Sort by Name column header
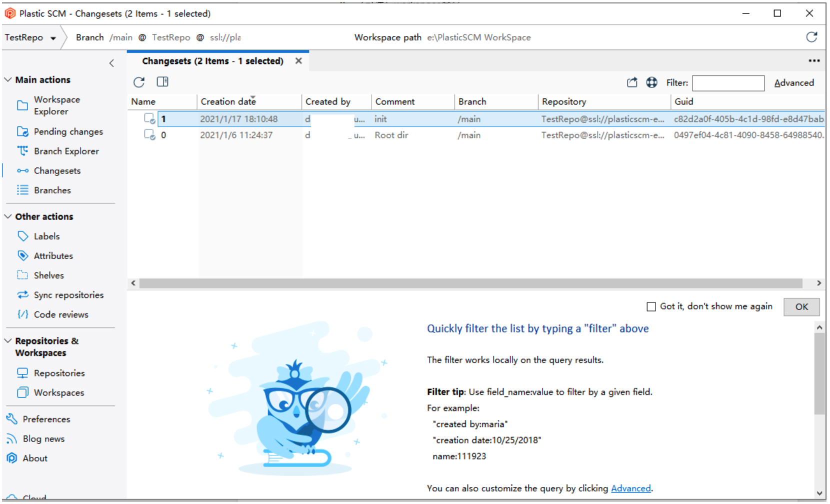 pos(162,101)
